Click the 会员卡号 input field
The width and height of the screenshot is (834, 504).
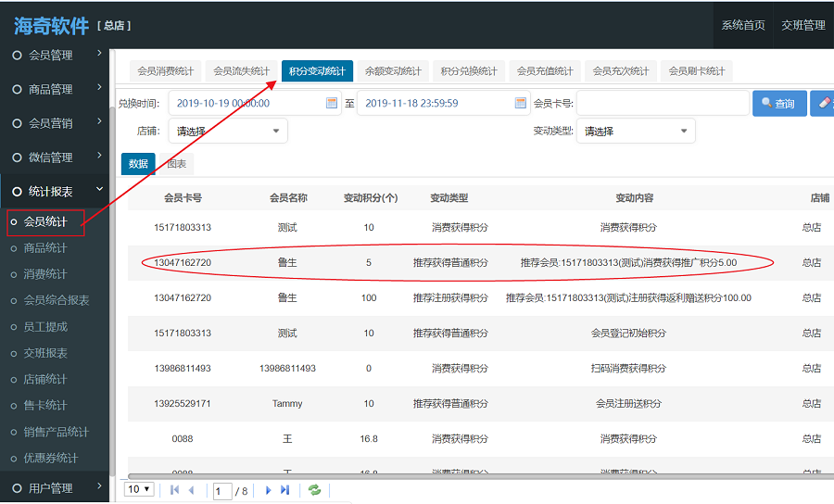662,103
